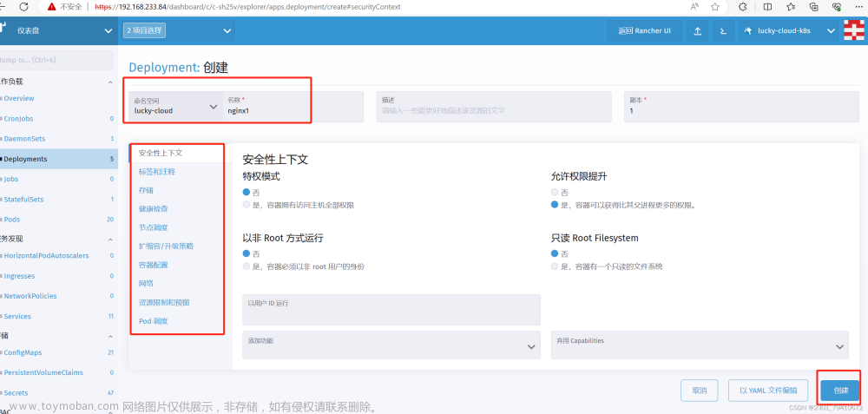Click the 名称 input field with nginx1
Screen dimensions: 868x414
pos(293,106)
